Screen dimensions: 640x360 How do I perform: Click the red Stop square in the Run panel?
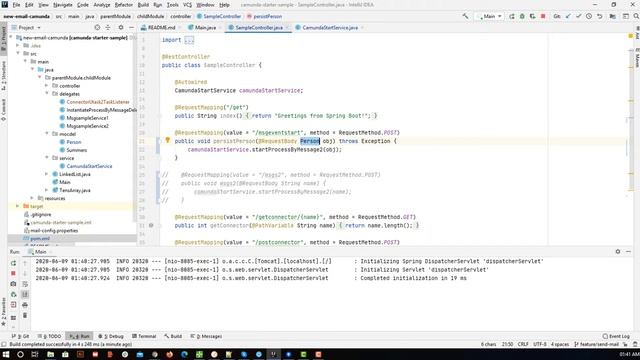click(x=13, y=273)
